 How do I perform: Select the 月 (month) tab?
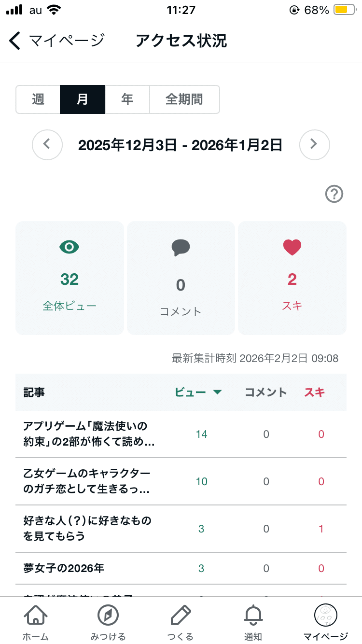pyautogui.click(x=83, y=99)
